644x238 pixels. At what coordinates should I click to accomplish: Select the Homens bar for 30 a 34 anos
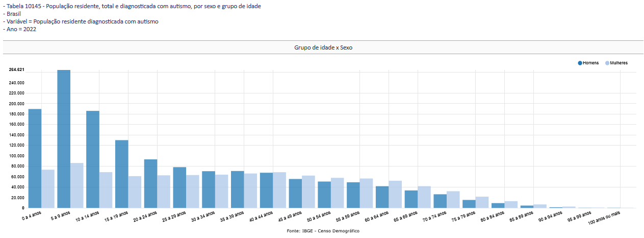[209, 189]
